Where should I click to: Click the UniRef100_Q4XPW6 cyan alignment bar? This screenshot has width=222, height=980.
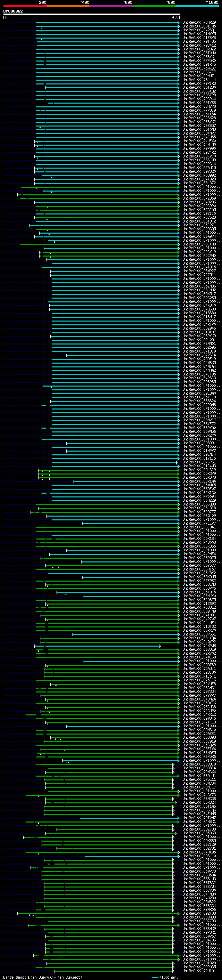point(97,646)
